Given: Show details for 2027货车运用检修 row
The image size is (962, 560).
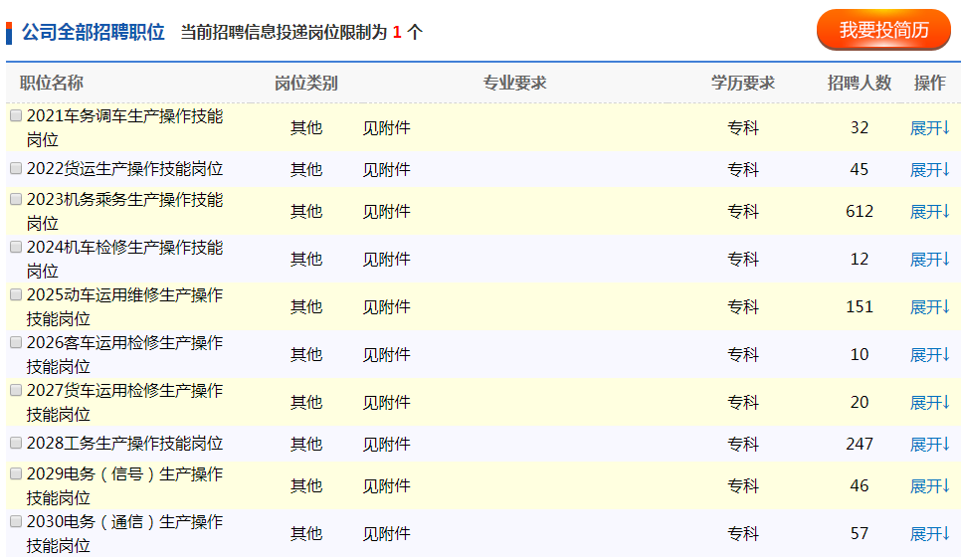Looking at the screenshot, I should click(x=930, y=403).
